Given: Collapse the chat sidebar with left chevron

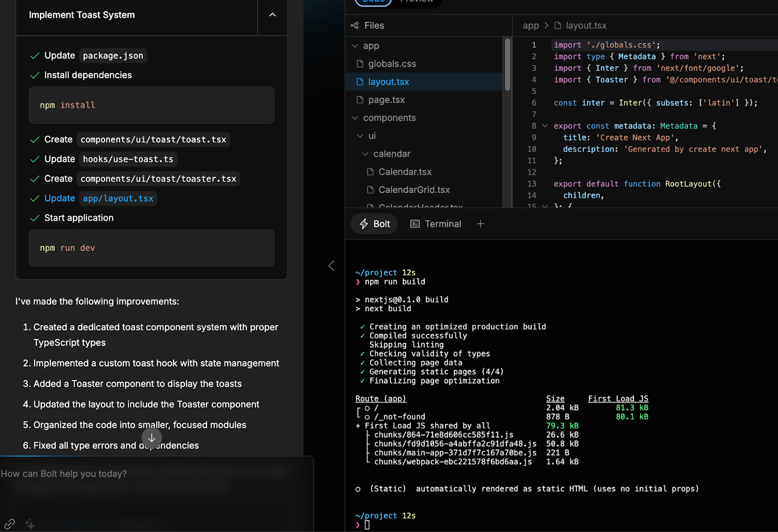Looking at the screenshot, I should click(x=332, y=266).
